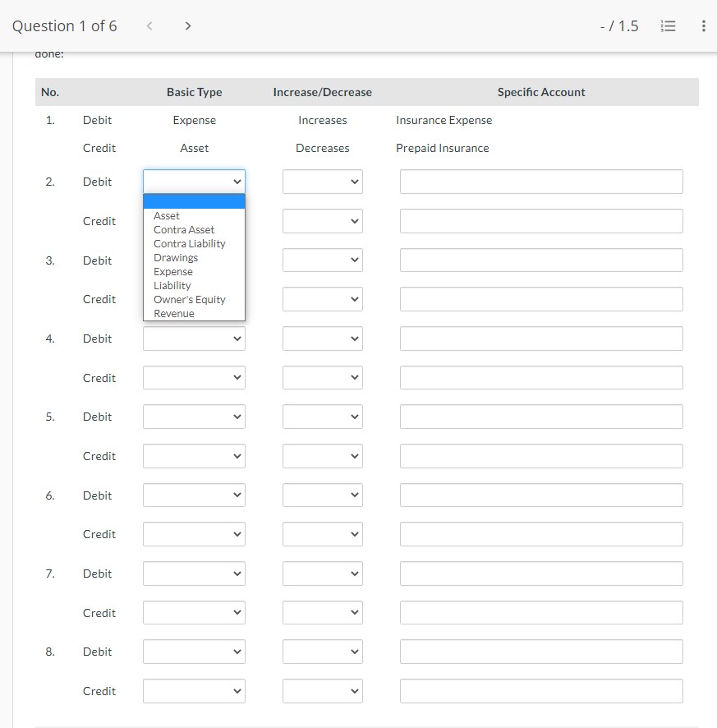Select Revenue from the open dropdown list

pos(173,313)
